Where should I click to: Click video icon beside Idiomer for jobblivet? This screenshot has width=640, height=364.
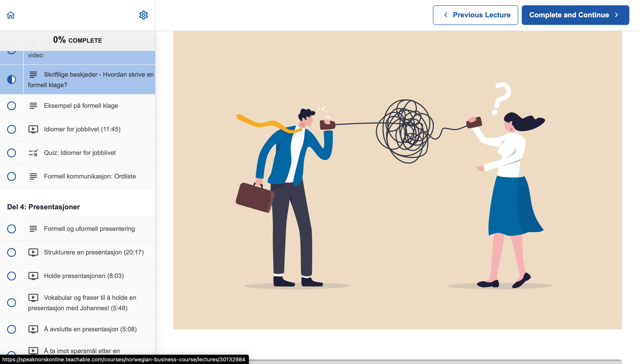33,129
